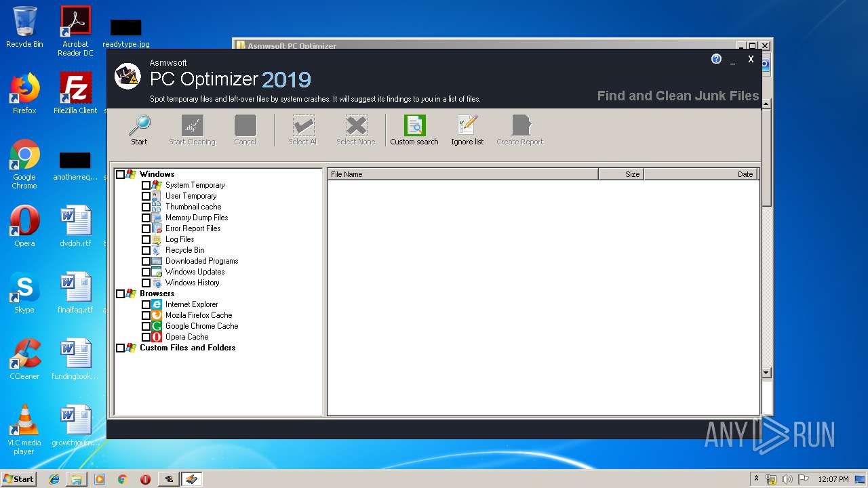Select finalfaq.rtf desktop file

click(x=75, y=293)
